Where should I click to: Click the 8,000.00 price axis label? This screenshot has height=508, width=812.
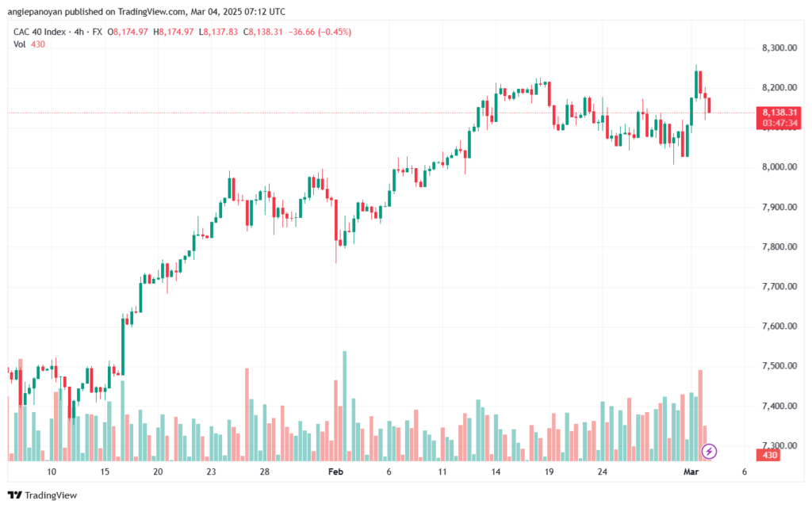click(x=779, y=167)
